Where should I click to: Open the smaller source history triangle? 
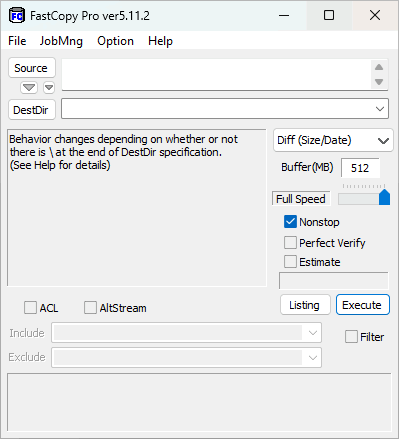49,88
